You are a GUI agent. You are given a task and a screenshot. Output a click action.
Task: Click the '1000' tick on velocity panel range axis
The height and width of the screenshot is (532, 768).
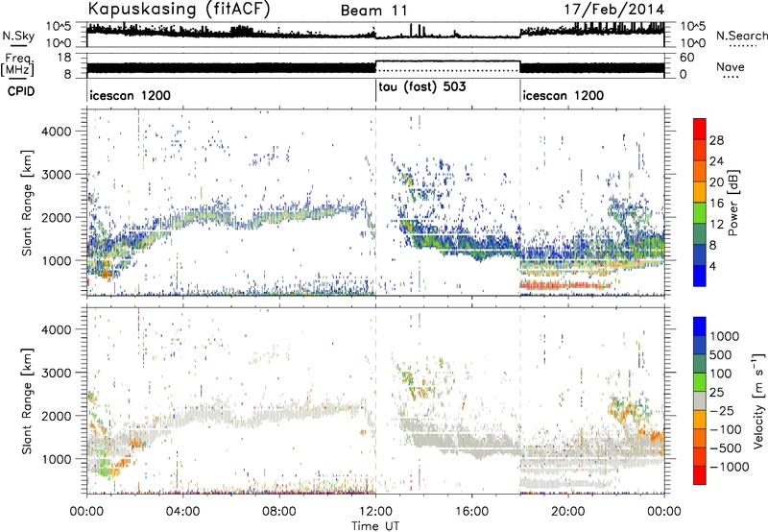[x=56, y=459]
